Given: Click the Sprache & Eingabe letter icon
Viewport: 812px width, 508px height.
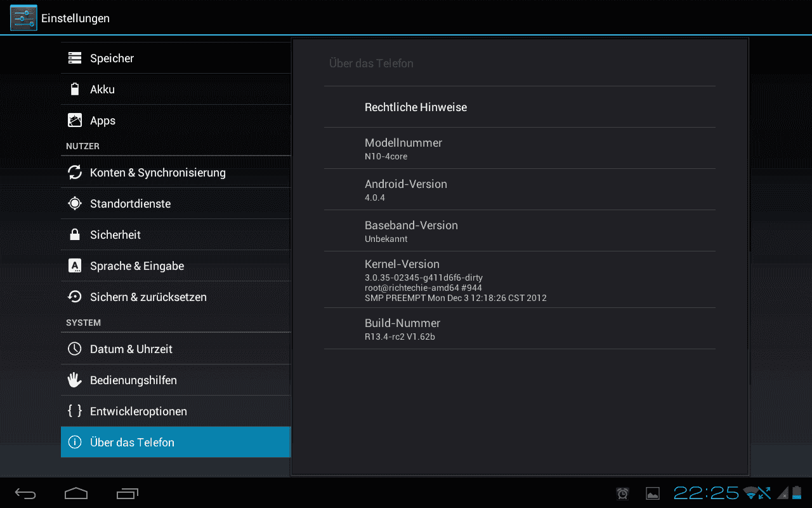Looking at the screenshot, I should pyautogui.click(x=75, y=266).
